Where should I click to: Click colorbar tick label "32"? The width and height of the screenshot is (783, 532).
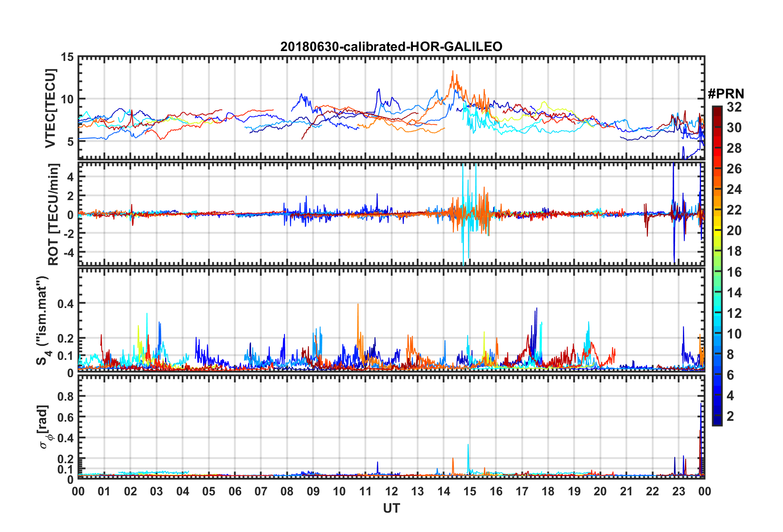click(734, 107)
